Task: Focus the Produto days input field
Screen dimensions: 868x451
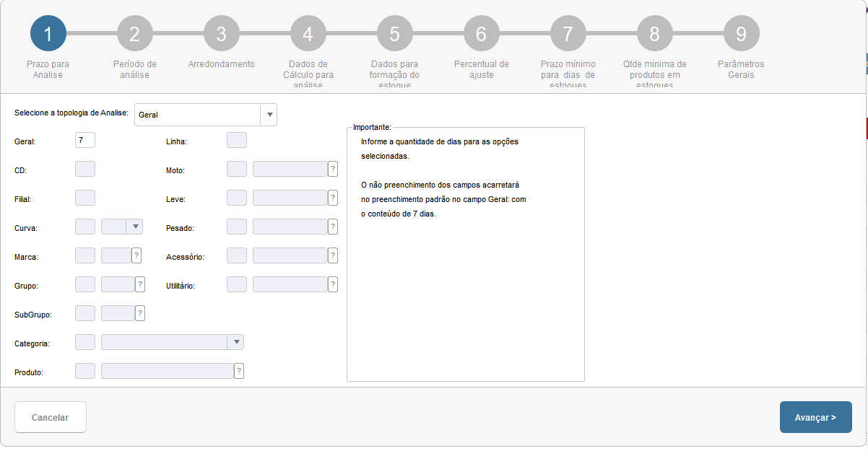Action: point(85,371)
